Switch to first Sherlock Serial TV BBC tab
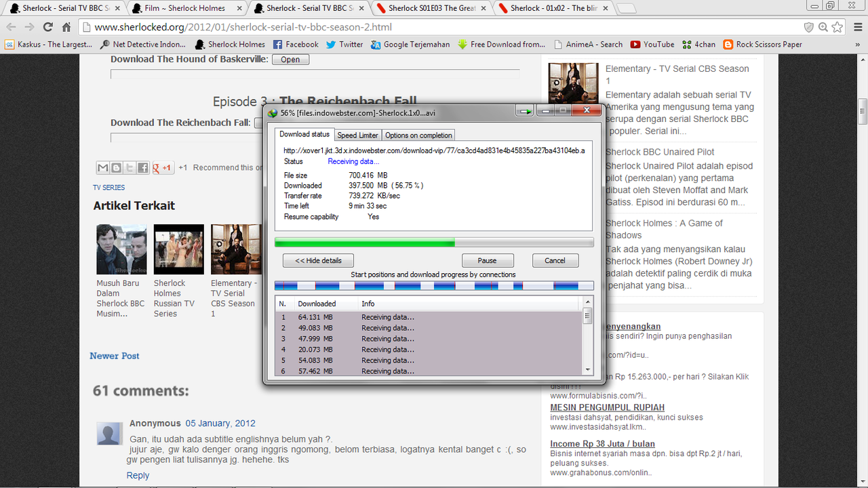868x488 pixels. tap(64, 8)
